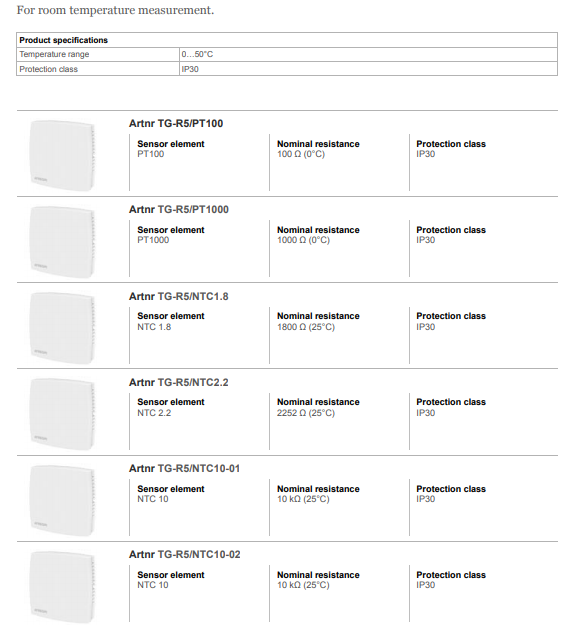
Task: Click the Product specifications table header
Action: (287, 40)
